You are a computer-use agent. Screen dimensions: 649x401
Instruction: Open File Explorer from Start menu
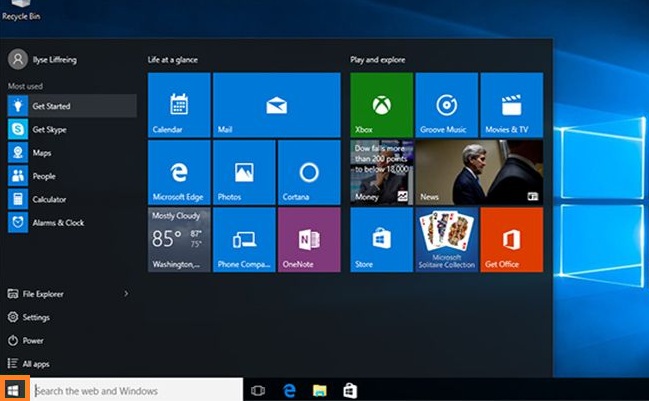coord(35,294)
